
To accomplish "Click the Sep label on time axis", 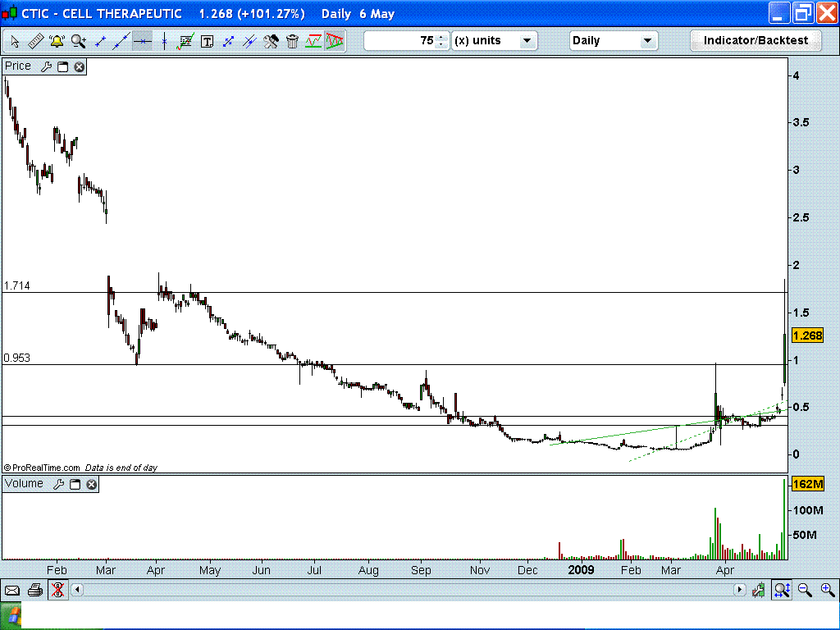I will tap(421, 570).
